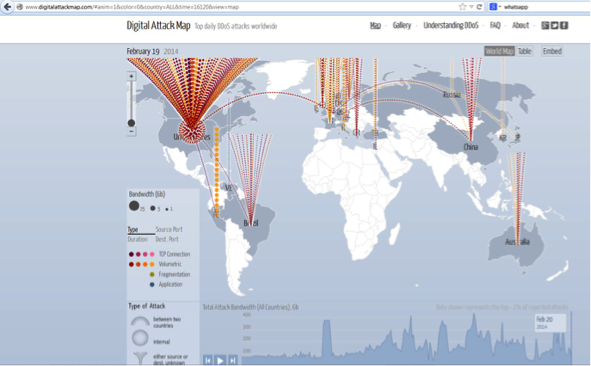The height and width of the screenshot is (366, 591).
Task: Click the browser back arrow button
Action: 7,7
